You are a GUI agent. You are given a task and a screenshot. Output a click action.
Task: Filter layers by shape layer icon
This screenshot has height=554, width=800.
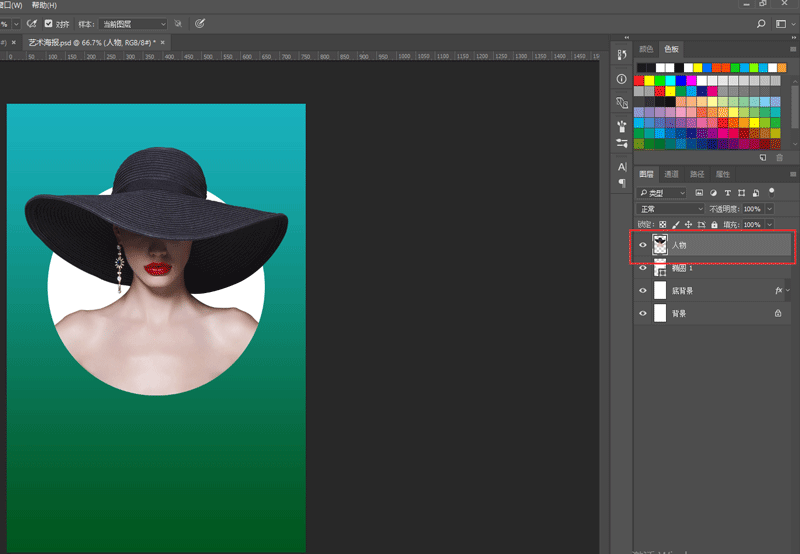[x=741, y=193]
